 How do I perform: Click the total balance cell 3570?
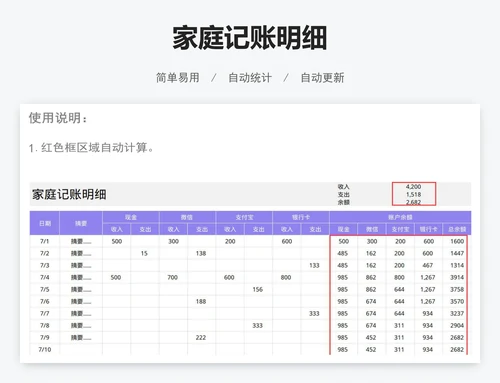[457, 301]
